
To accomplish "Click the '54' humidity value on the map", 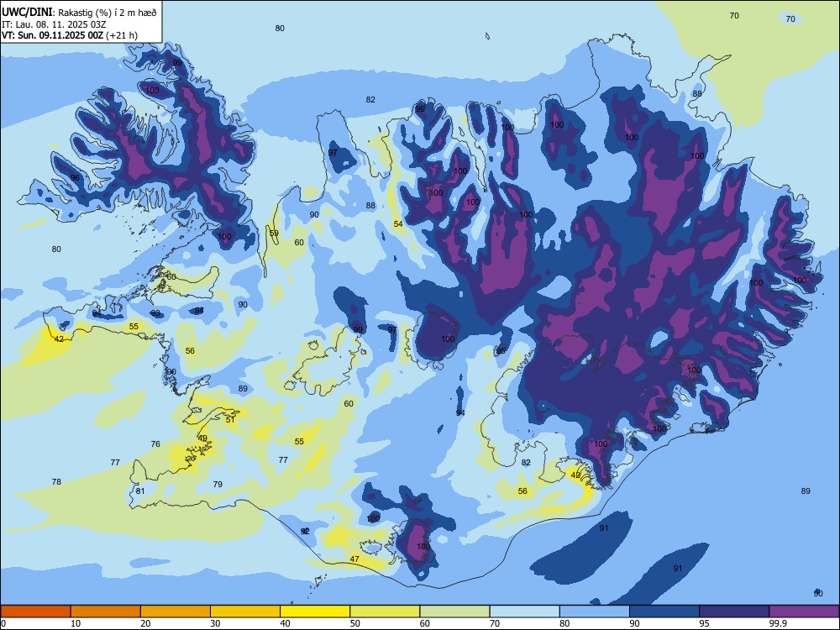I will 398,224.
